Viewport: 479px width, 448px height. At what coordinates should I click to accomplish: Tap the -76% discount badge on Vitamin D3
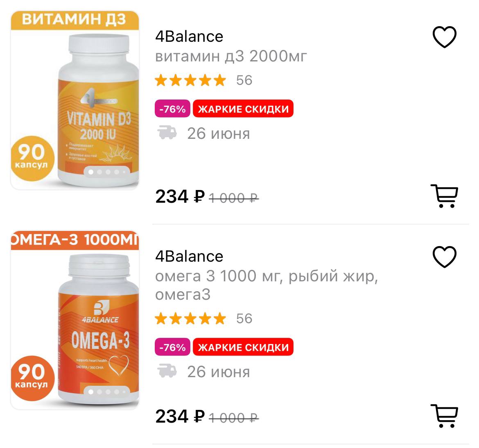pyautogui.click(x=172, y=109)
